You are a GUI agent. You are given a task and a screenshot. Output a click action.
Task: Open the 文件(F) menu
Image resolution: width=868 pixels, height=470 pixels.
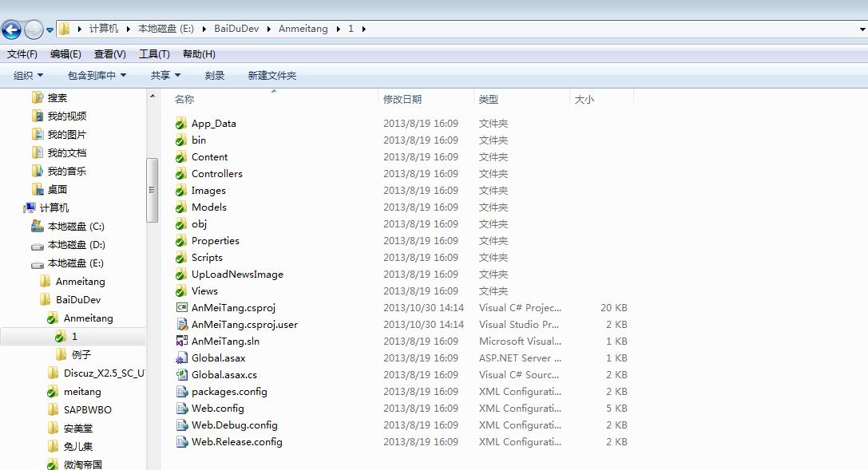coord(22,54)
